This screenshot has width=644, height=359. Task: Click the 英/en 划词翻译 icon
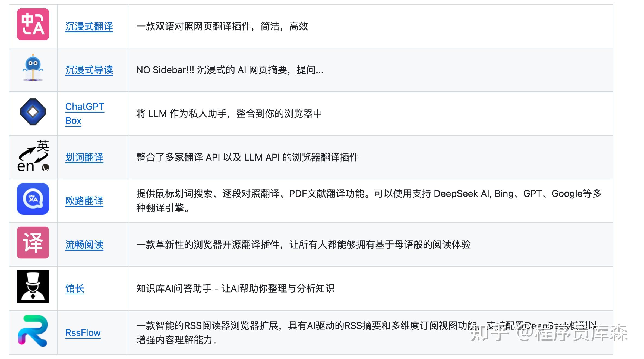(33, 156)
